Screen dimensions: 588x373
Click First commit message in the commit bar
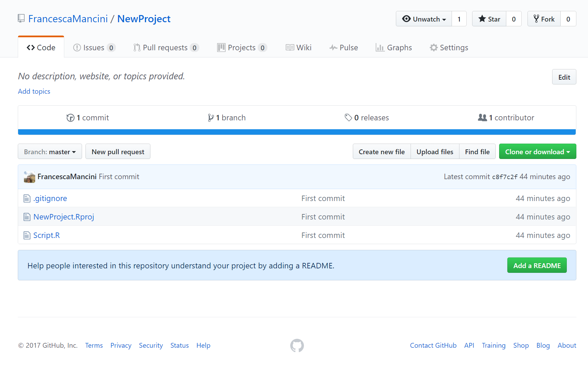tap(119, 177)
